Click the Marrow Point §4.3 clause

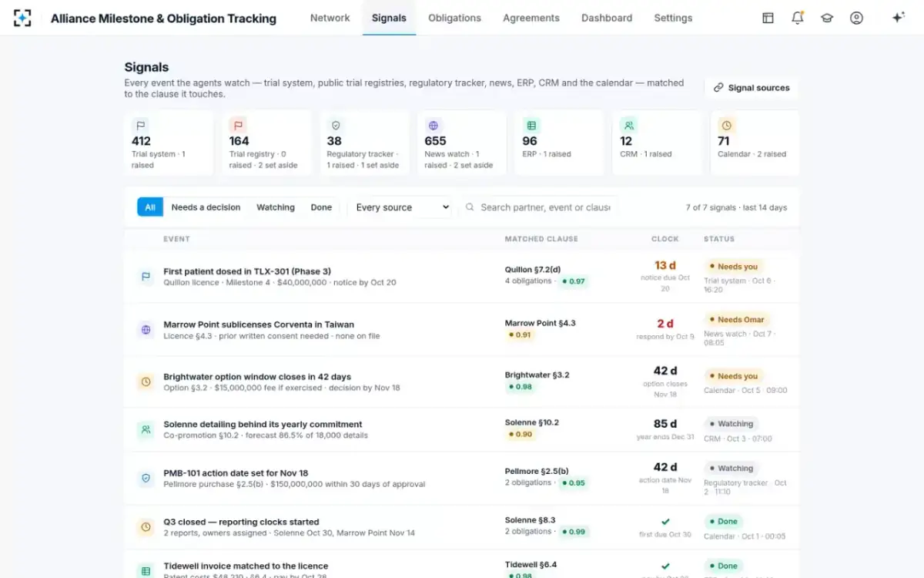pyautogui.click(x=541, y=323)
